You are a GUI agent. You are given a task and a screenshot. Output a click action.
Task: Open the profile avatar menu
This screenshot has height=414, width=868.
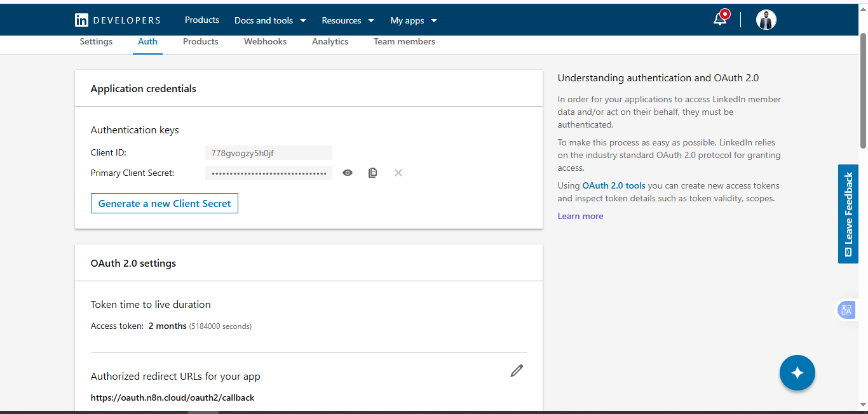(766, 20)
